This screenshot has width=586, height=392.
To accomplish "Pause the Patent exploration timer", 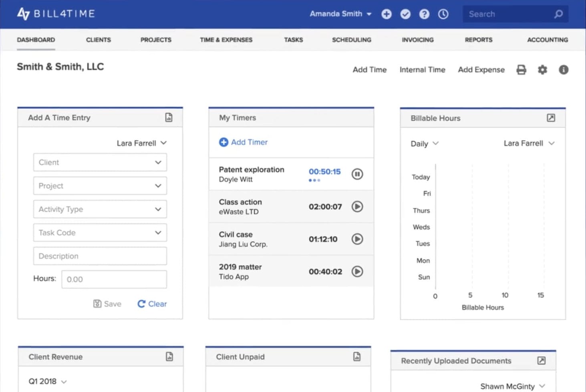I will coord(357,174).
